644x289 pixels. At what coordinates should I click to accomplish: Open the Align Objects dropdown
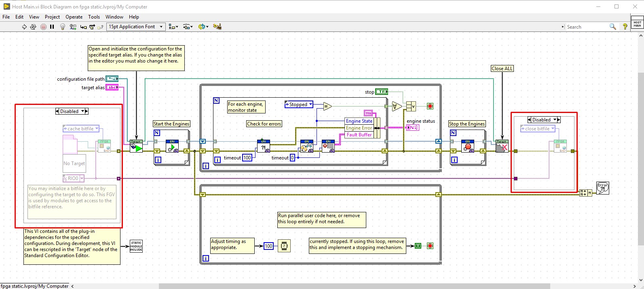(x=173, y=27)
